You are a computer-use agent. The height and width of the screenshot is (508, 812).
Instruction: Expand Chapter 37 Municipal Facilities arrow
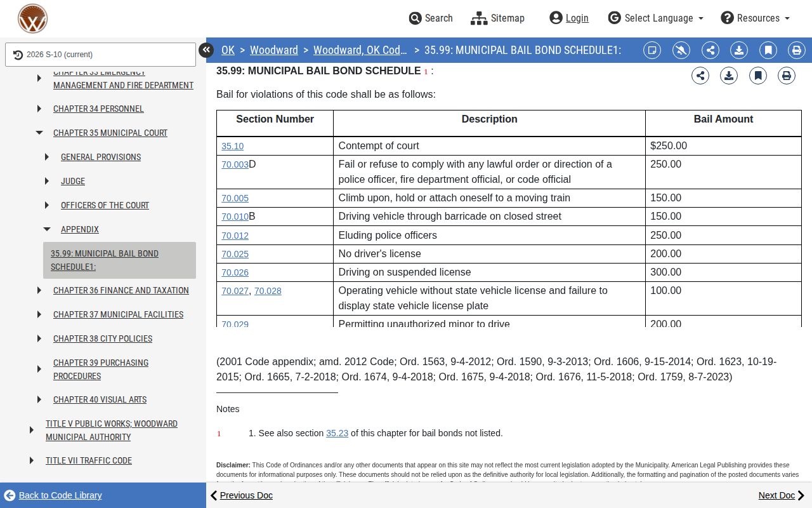click(x=39, y=314)
